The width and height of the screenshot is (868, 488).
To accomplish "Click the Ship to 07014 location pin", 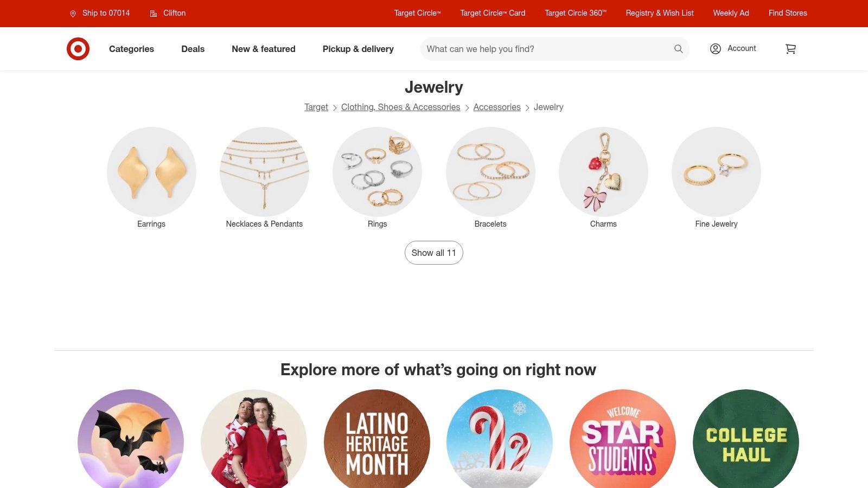I will pos(73,14).
